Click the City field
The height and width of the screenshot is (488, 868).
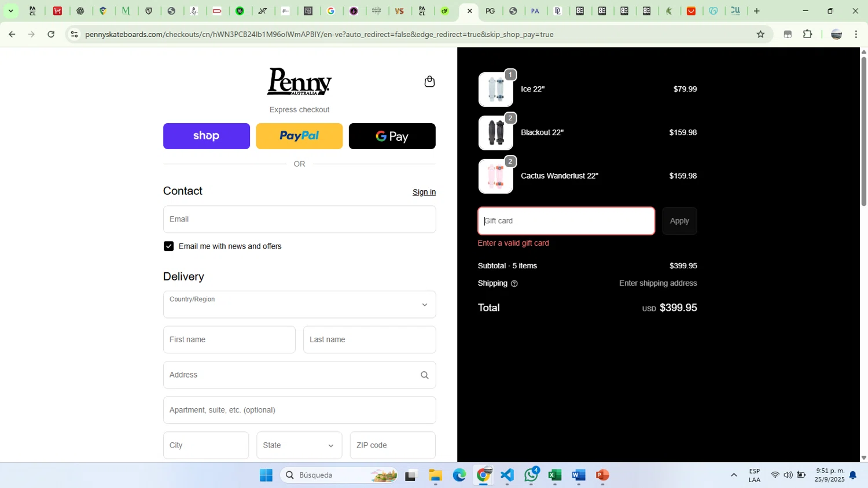[206, 445]
